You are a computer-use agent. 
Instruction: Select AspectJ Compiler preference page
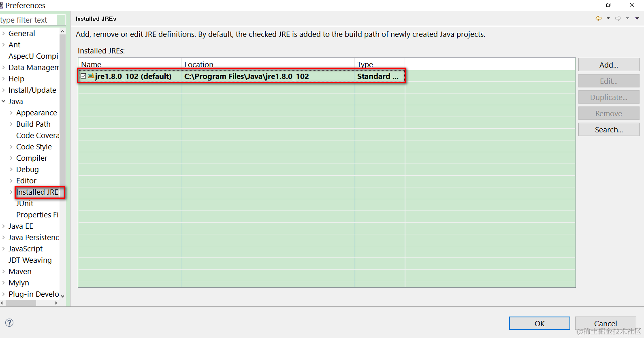click(x=34, y=56)
